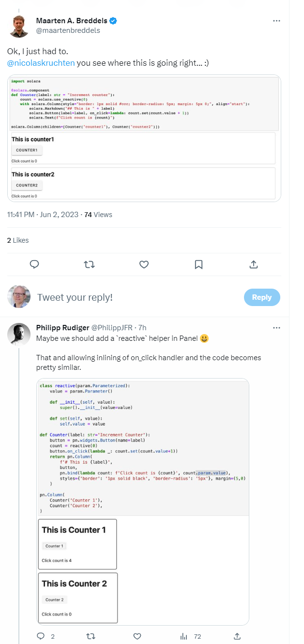Image resolution: width=304 pixels, height=644 pixels.
Task: Share the tweet via the upload icon
Action: click(253, 265)
